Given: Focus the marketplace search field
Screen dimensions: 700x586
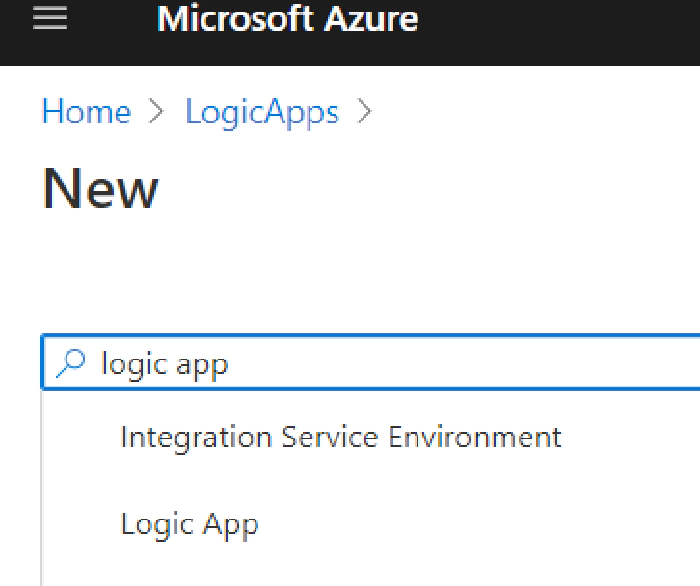Looking at the screenshot, I should 371,362.
